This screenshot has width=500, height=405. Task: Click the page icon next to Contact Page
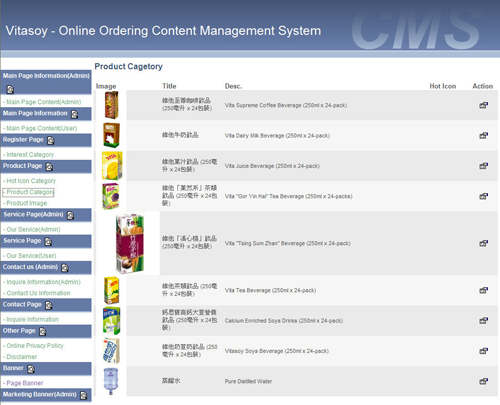(x=49, y=305)
